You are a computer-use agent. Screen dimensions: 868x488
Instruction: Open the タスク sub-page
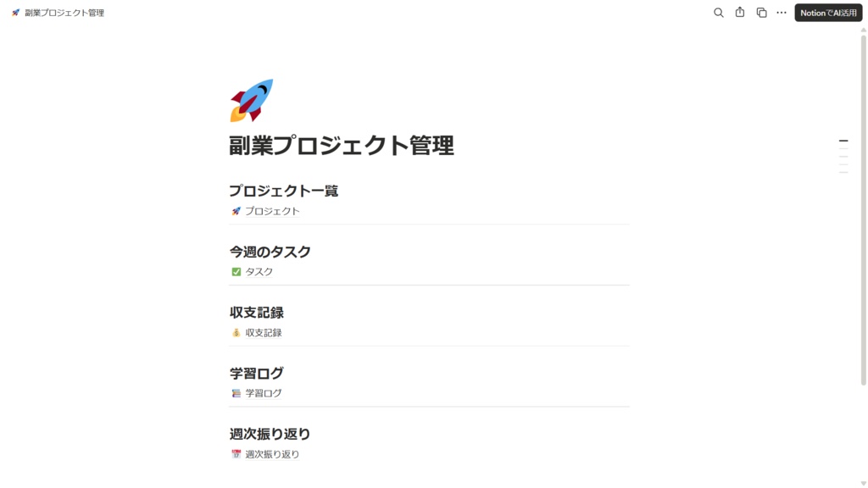(x=259, y=273)
